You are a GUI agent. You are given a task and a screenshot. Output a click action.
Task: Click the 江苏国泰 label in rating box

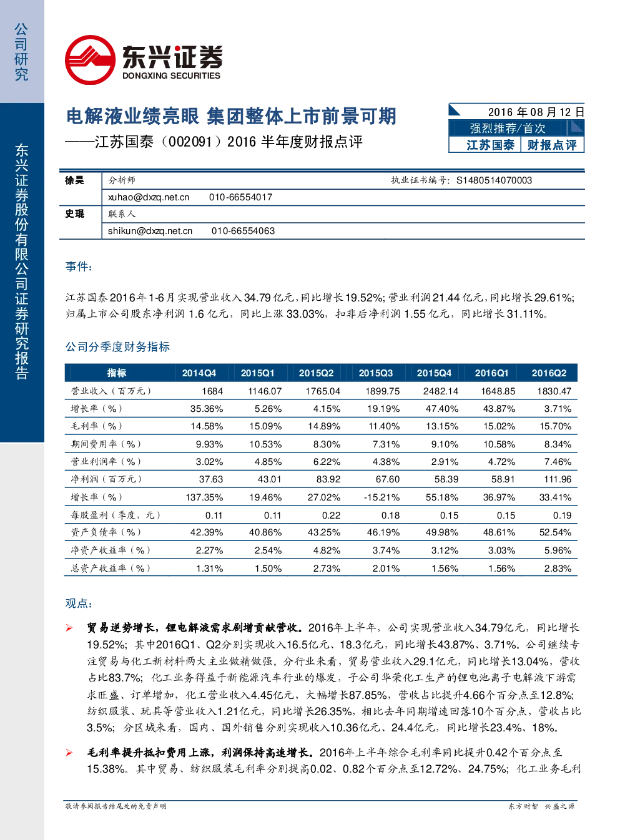coord(490,145)
